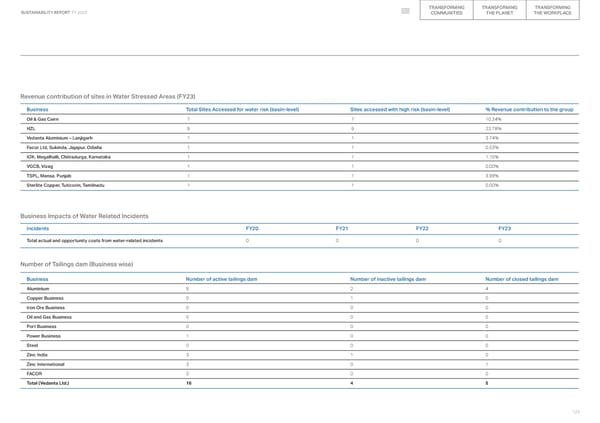The height and width of the screenshot is (423, 600).
Task: Select the 'VGCB, Vizag' row label
Action: tap(40, 166)
